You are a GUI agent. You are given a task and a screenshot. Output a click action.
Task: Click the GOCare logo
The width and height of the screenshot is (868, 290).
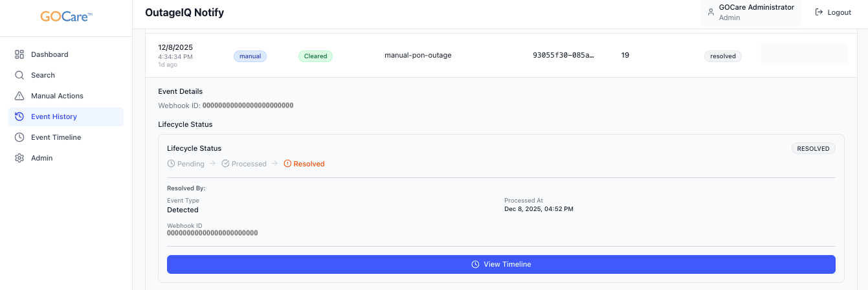[x=66, y=17]
